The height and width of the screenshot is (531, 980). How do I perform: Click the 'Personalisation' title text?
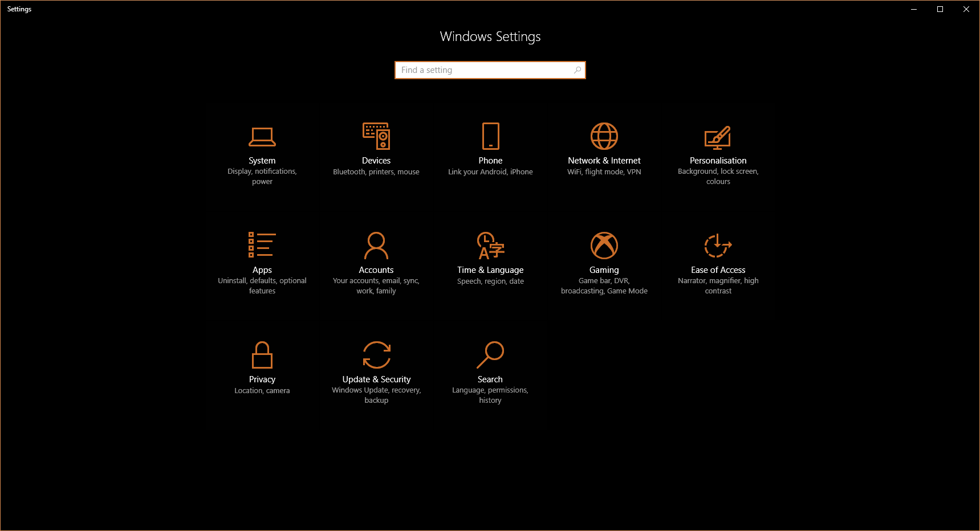[718, 161]
